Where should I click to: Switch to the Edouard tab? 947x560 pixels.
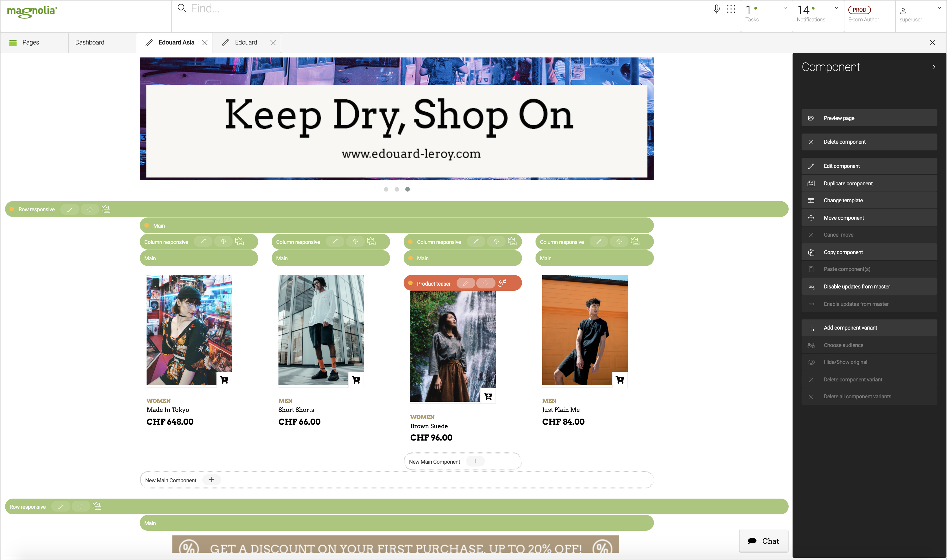tap(246, 42)
